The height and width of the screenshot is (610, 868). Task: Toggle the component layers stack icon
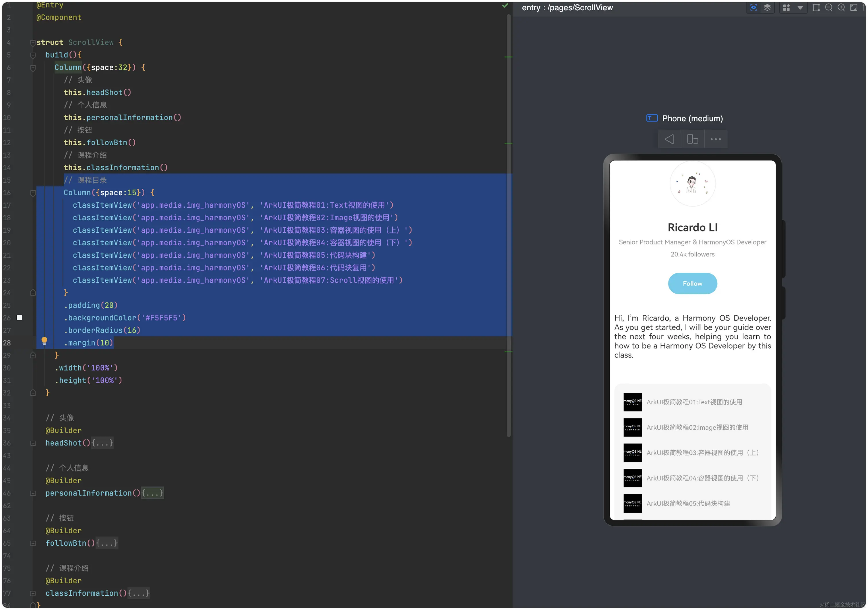[x=767, y=7]
